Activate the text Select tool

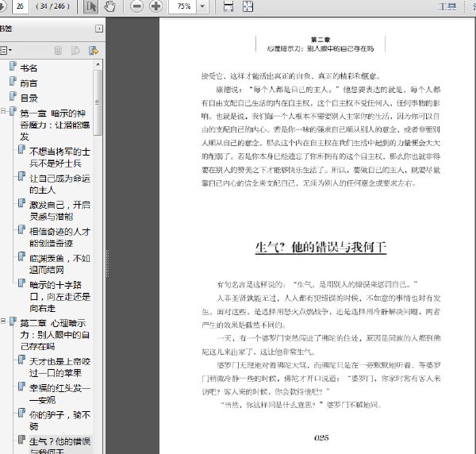coord(90,6)
